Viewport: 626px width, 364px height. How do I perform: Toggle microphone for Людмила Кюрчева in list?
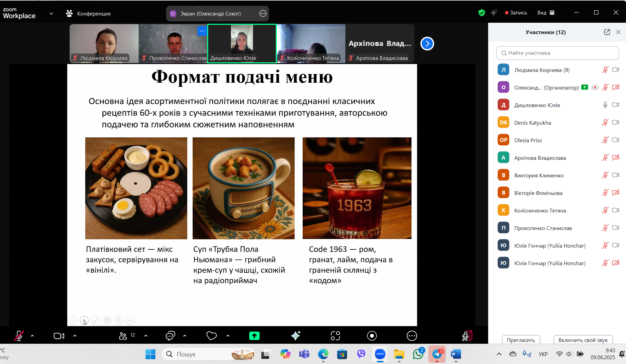(x=605, y=70)
